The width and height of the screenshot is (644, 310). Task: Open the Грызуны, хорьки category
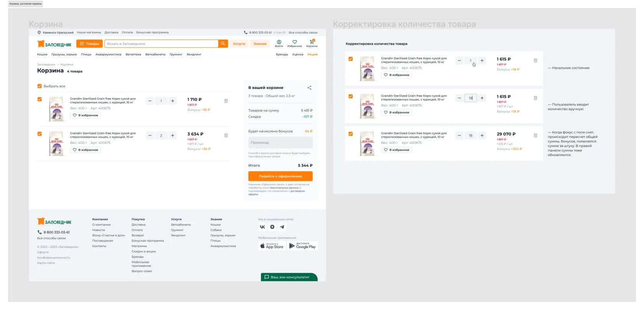(x=64, y=54)
